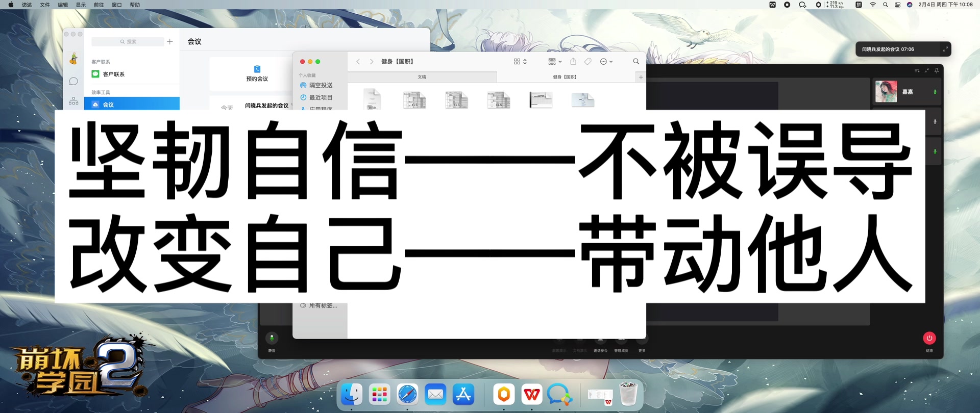The height and width of the screenshot is (413, 980).
Task: Open Mail from the Dock
Action: 435,395
